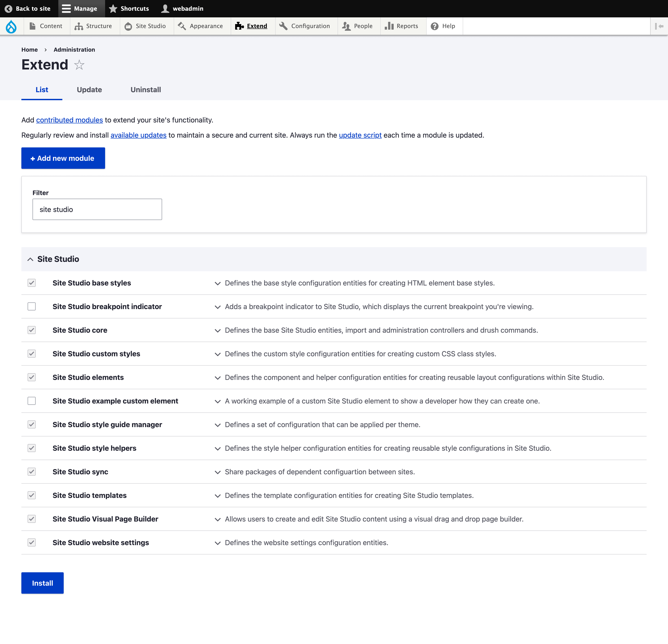Click the Structure hierarchy icon

tap(79, 26)
